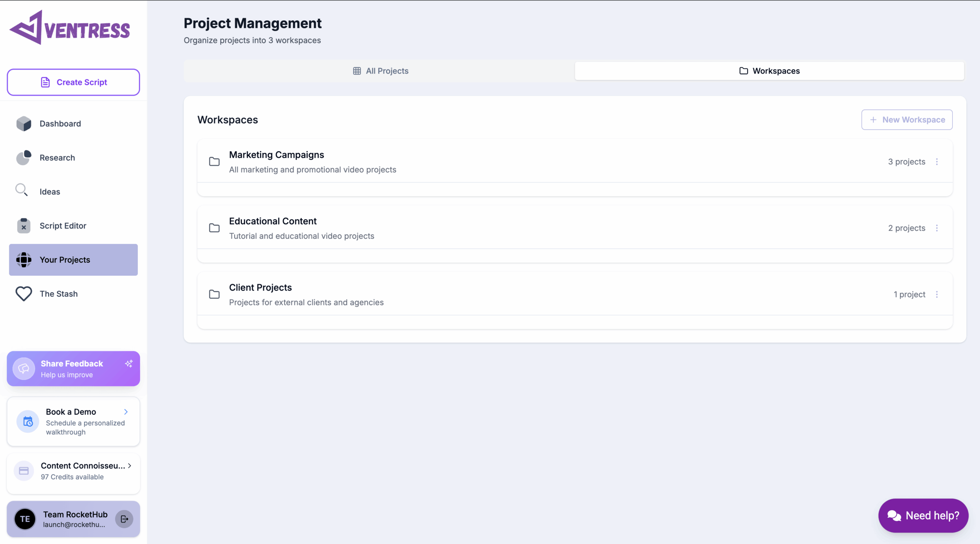Click the Ideas magnifier icon
This screenshot has width=980, height=544.
coord(21,190)
